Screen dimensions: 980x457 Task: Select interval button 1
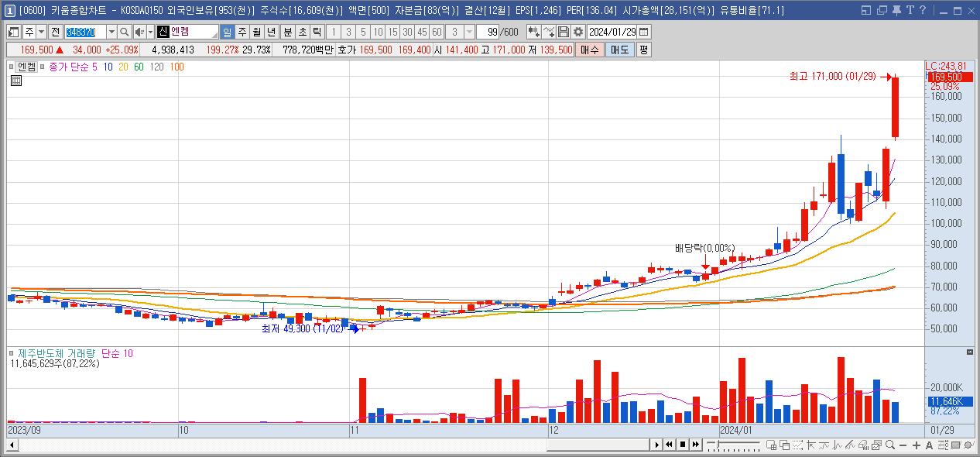(334, 32)
